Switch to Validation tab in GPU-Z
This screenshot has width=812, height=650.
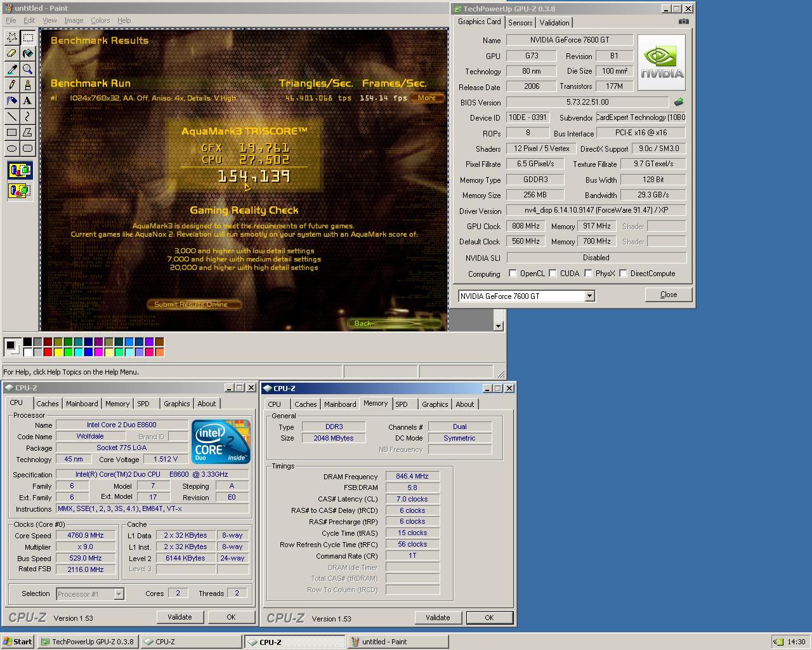554,23
